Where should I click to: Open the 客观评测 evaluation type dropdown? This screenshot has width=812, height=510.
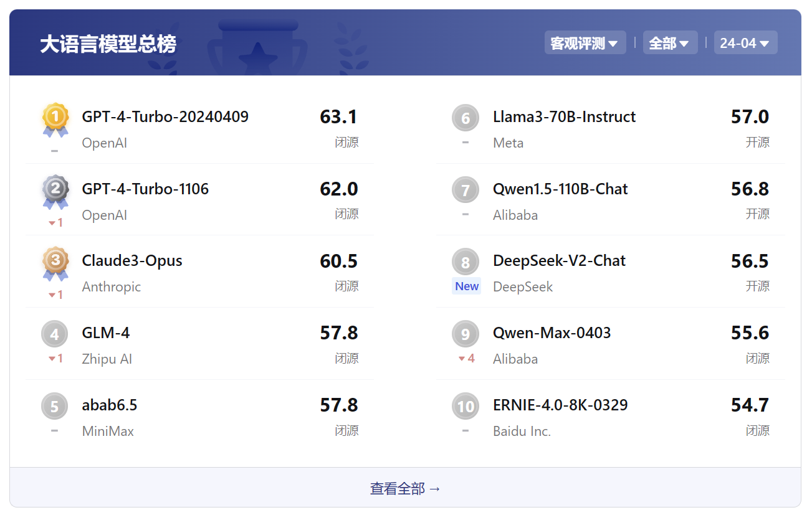(585, 43)
